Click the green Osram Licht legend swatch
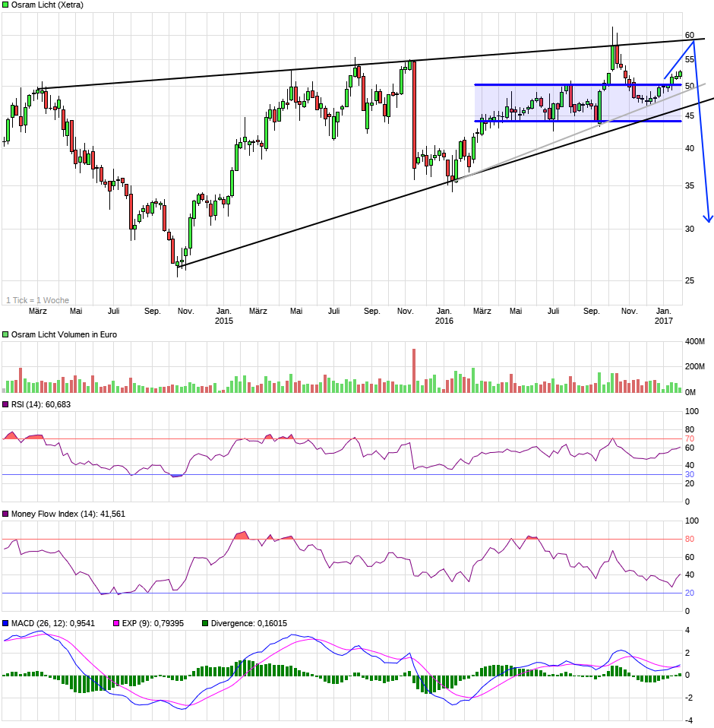This screenshot has width=714, height=728. 5,5
